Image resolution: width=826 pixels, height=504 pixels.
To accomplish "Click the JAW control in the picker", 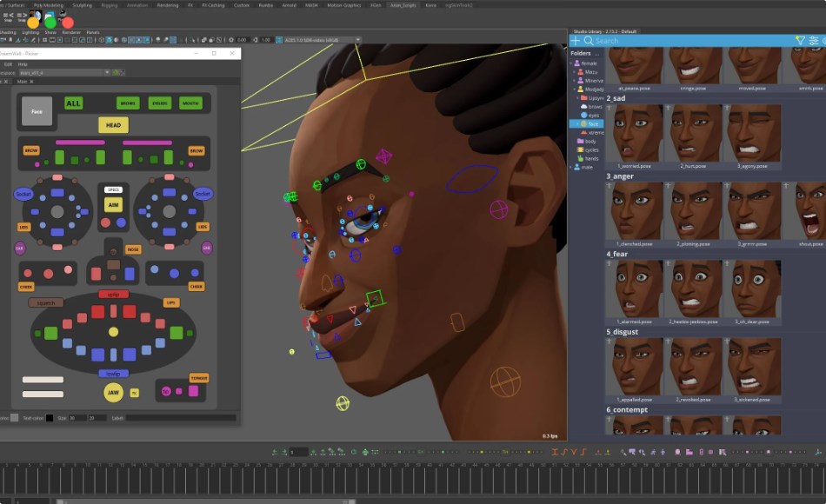I will click(x=113, y=392).
